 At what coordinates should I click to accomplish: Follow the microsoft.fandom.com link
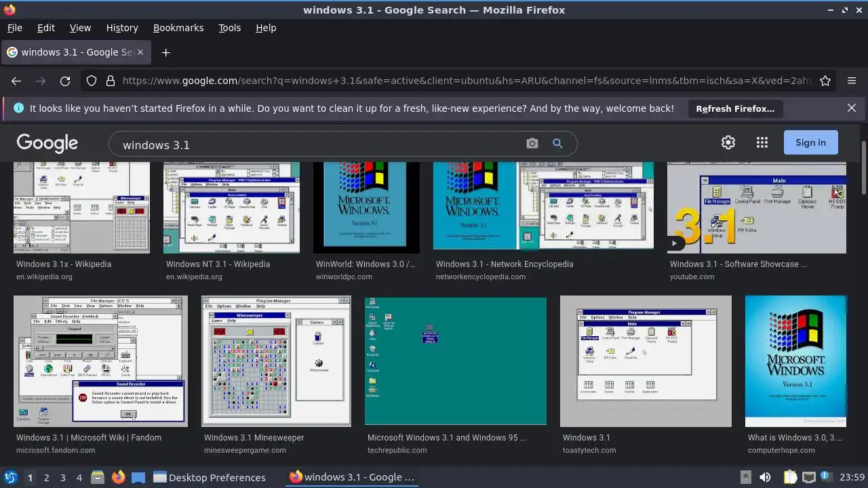[56, 450]
